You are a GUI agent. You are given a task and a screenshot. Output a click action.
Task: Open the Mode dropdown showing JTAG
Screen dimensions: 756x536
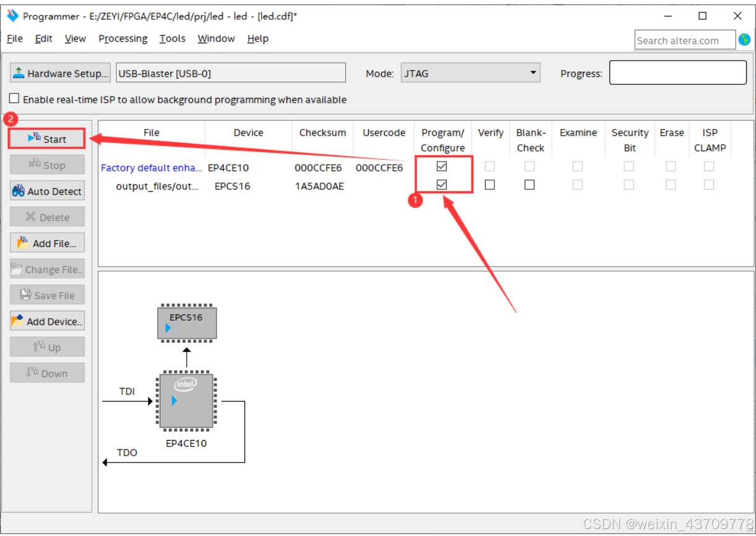click(471, 73)
